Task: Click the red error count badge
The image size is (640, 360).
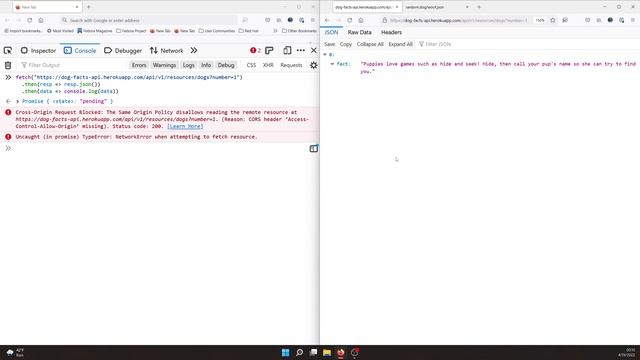Action: coord(255,50)
